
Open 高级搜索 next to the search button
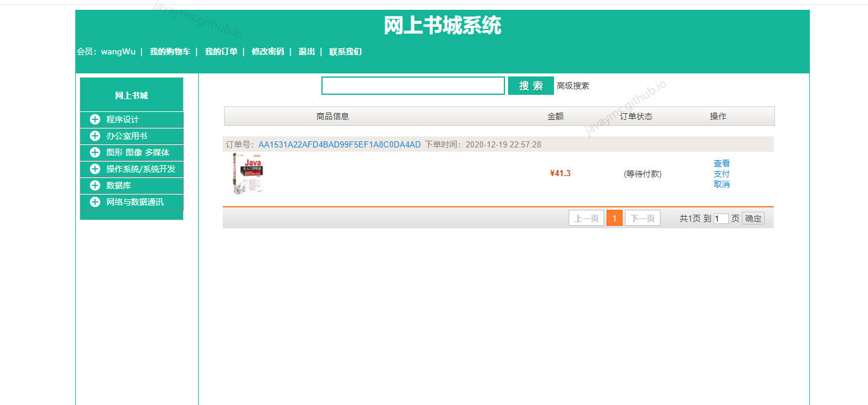pyautogui.click(x=572, y=86)
